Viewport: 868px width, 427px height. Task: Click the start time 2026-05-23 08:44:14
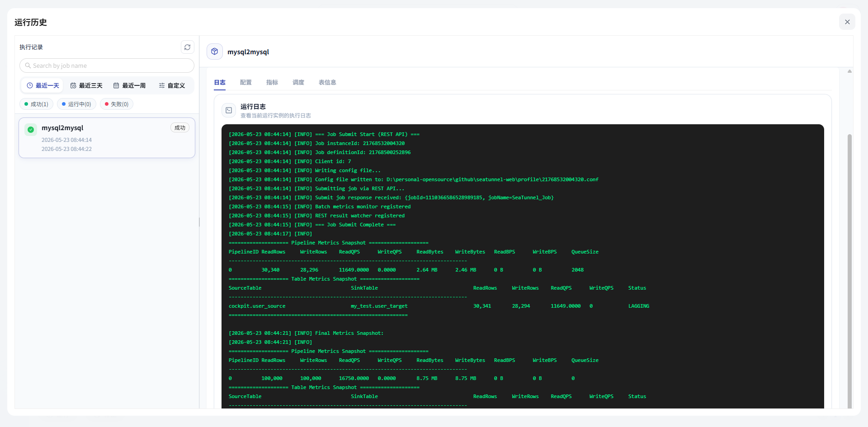67,140
